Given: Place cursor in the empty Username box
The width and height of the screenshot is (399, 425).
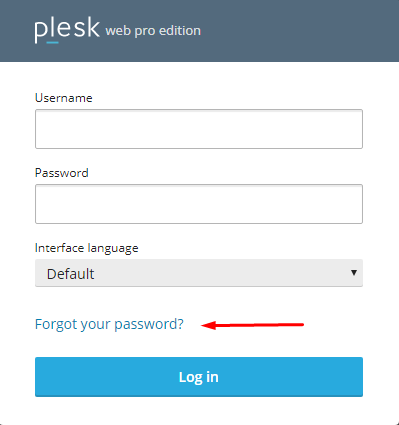Looking at the screenshot, I should click(199, 129).
